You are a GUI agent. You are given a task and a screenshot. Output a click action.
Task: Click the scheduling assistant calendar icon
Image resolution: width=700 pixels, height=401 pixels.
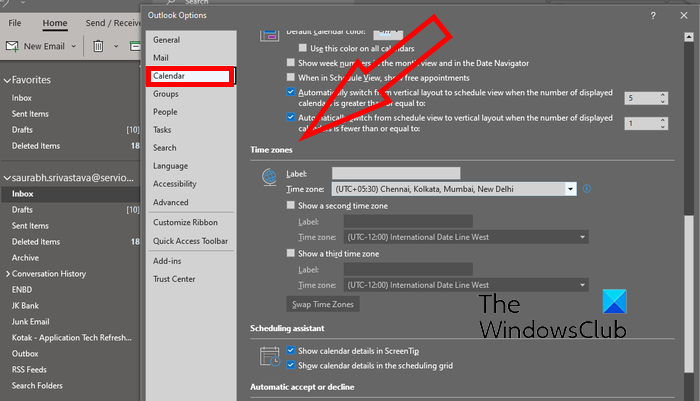[x=270, y=357]
